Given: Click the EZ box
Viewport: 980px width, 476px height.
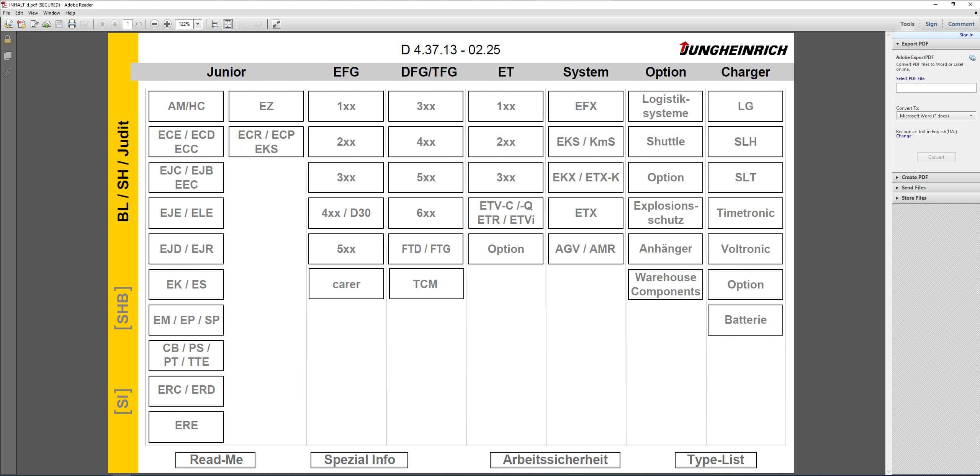Looking at the screenshot, I should pyautogui.click(x=266, y=106).
